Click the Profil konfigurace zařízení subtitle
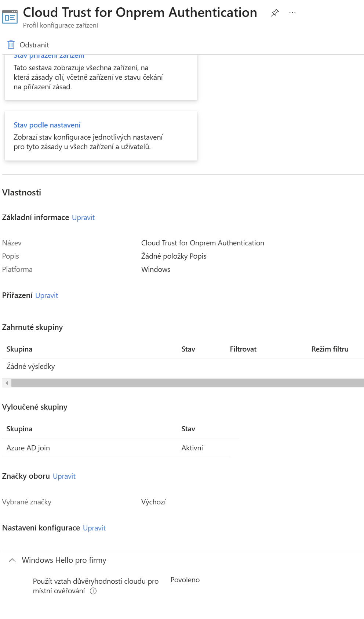 [61, 25]
